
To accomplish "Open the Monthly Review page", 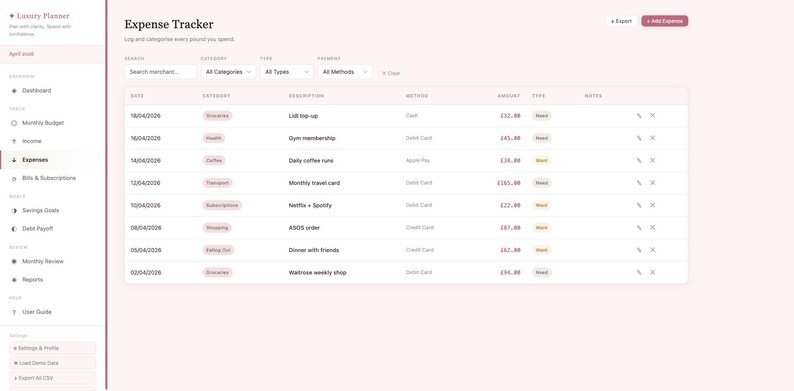I will 52,261.
